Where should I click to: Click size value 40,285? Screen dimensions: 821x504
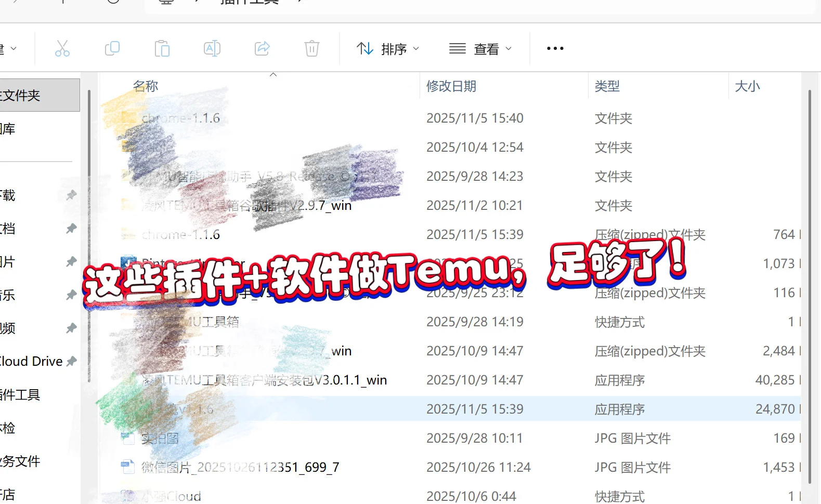775,380
